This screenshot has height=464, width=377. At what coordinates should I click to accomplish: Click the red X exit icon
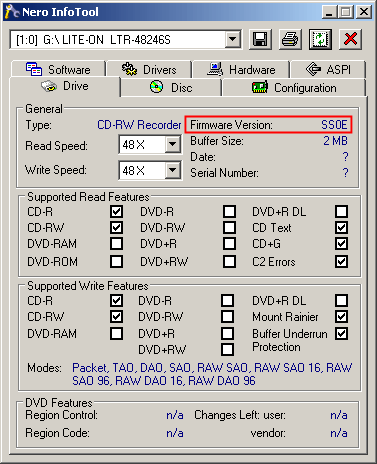tap(350, 39)
